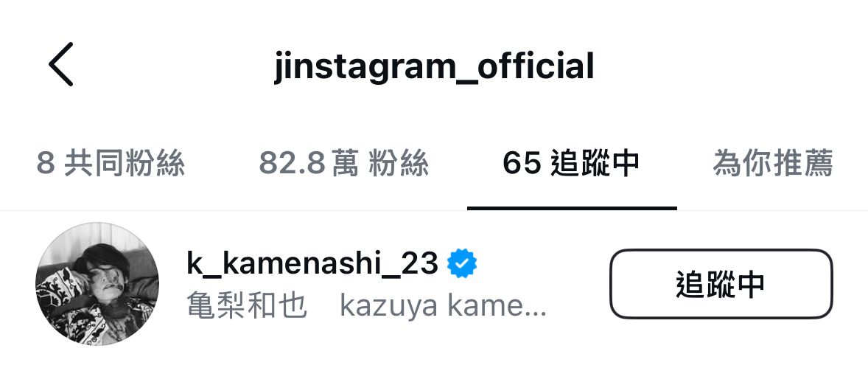This screenshot has height=371, width=868.
Task: Show the 為你推薦 tab
Action: (x=773, y=164)
